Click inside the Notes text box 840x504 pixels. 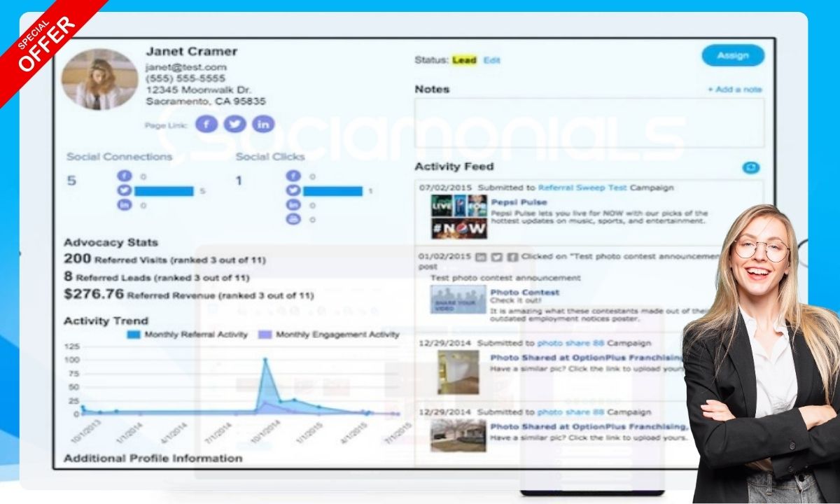coord(589,122)
